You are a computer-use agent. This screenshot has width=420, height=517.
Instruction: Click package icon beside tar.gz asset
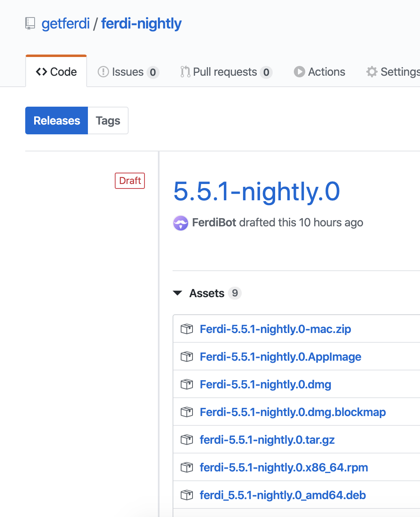pyautogui.click(x=187, y=440)
